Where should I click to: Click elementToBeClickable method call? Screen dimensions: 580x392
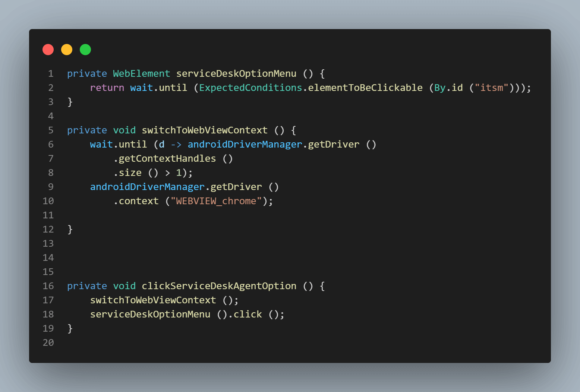365,88
